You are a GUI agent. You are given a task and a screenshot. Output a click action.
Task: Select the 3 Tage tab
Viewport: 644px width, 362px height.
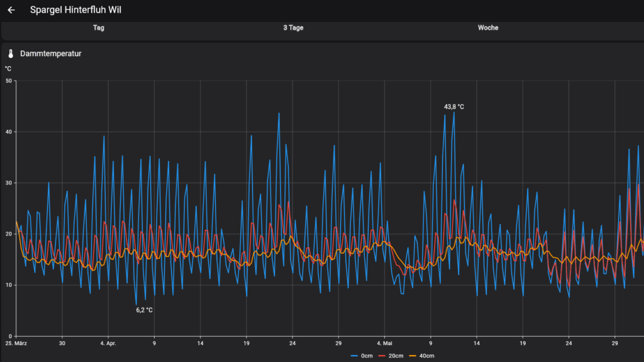(x=293, y=28)
